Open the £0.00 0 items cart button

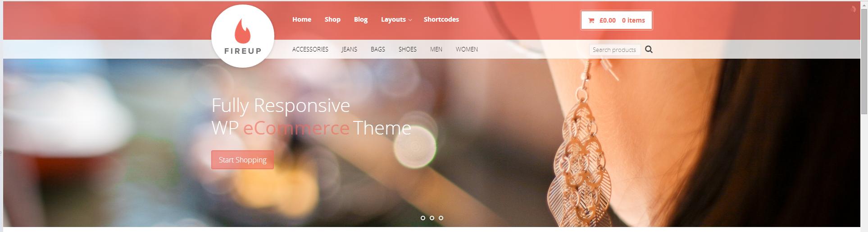[617, 20]
